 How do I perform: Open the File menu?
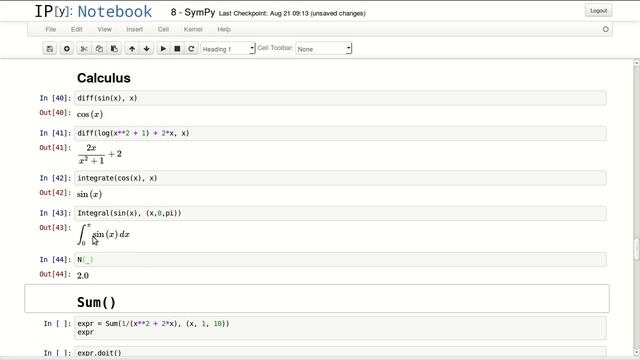51,29
